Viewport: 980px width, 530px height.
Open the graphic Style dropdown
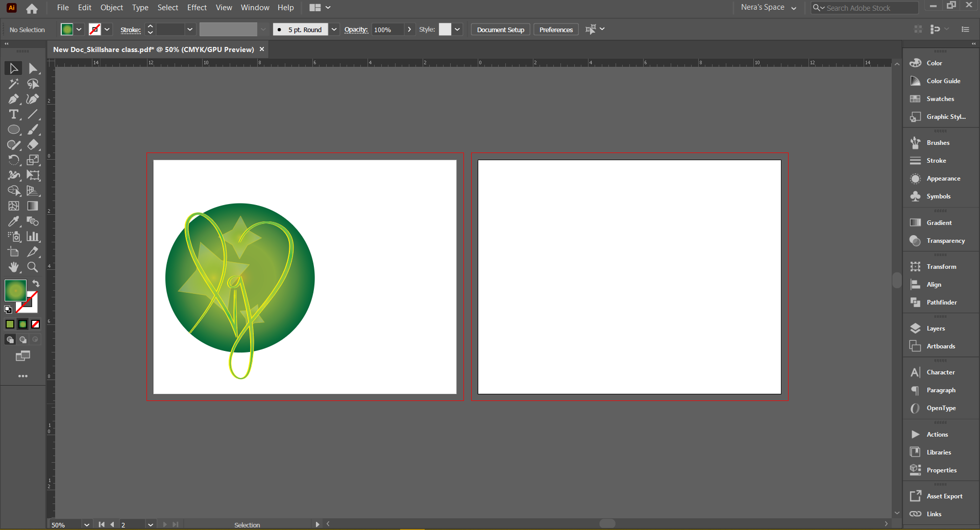pos(457,30)
